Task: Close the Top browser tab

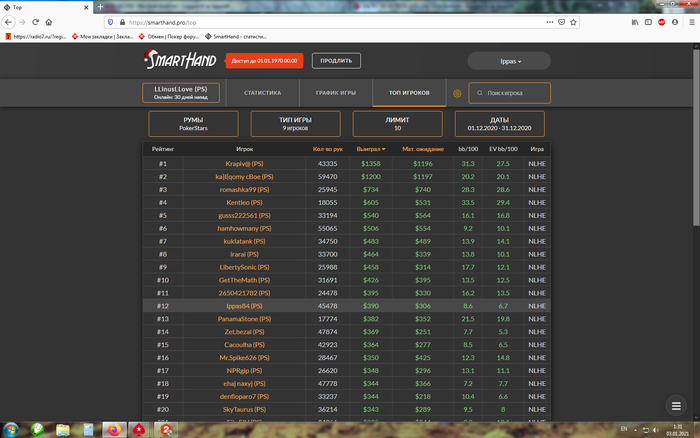Action: coord(86,7)
